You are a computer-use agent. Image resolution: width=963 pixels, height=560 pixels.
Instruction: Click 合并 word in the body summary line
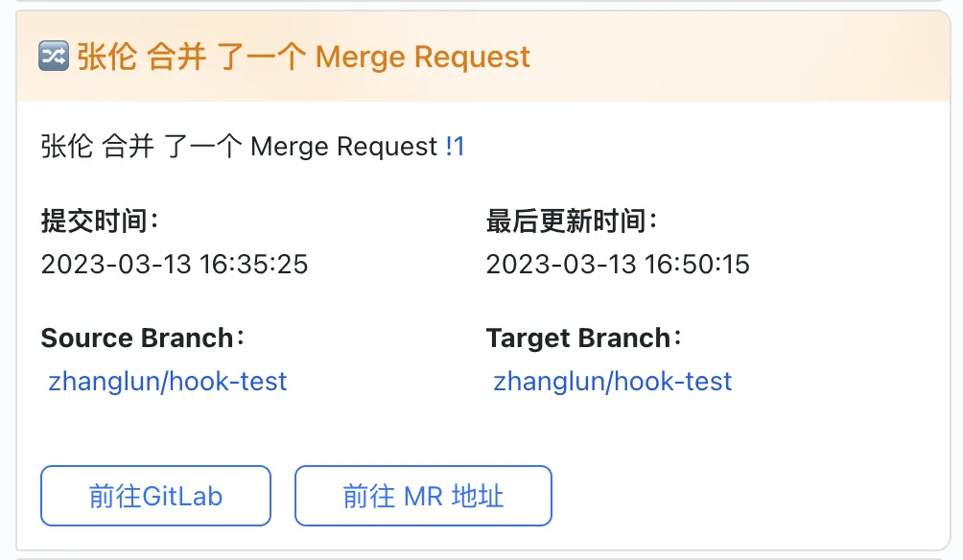click(x=128, y=147)
